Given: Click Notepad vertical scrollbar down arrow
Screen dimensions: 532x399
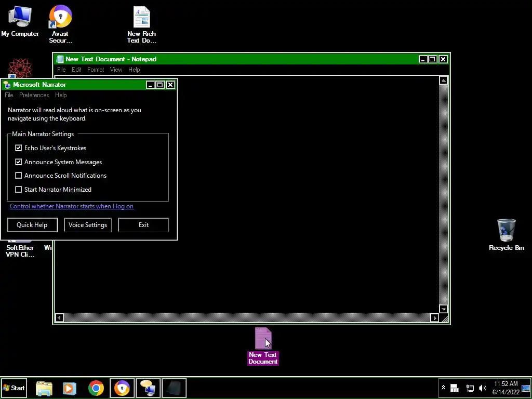Looking at the screenshot, I should 444,309.
